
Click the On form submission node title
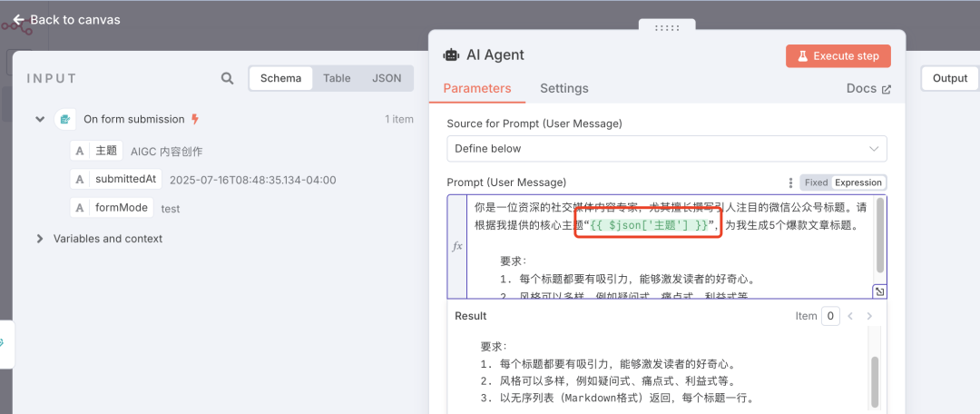[x=133, y=119]
